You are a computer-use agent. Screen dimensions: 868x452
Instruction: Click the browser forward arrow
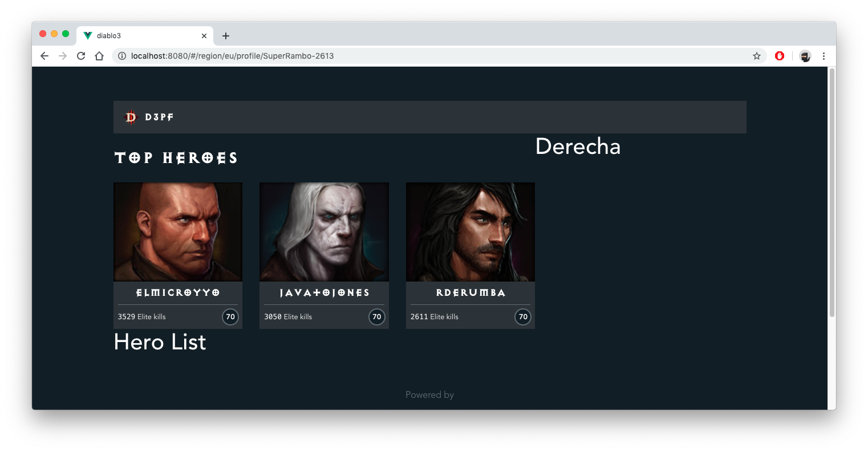[x=63, y=56]
